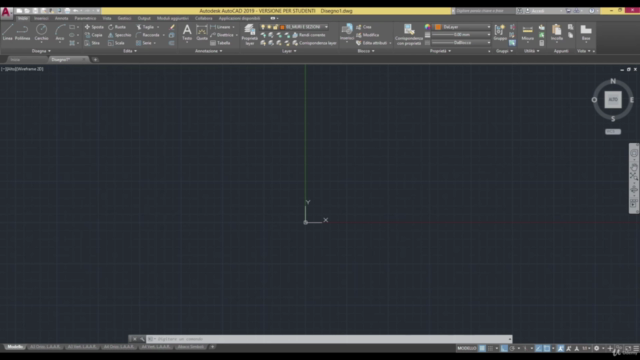This screenshot has width=640, height=360.
Task: Click the erase tool icon in Edita panel
Action: point(172,27)
